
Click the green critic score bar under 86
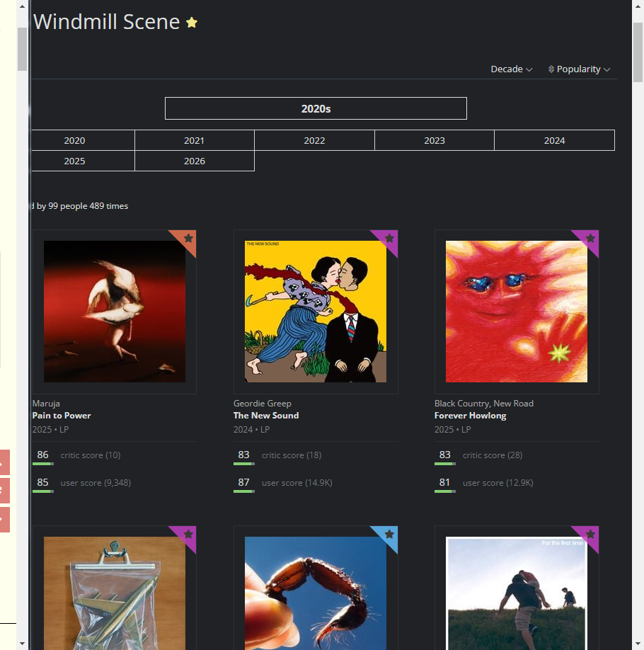pyautogui.click(x=43, y=464)
